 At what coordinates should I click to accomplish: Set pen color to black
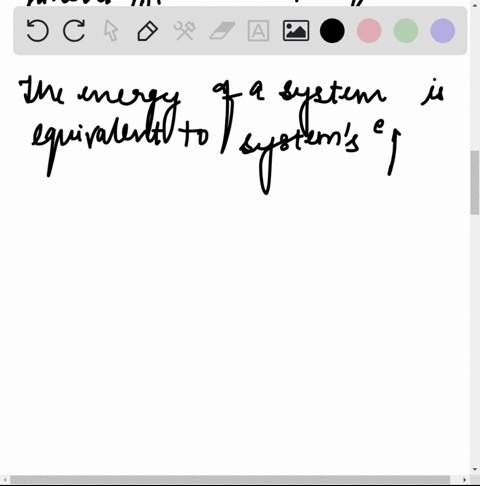click(x=332, y=31)
